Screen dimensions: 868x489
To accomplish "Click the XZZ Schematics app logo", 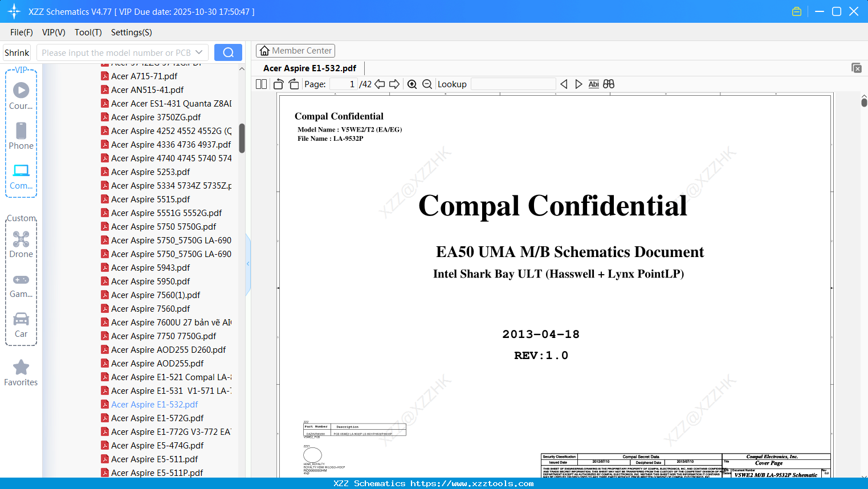I will click(x=14, y=11).
